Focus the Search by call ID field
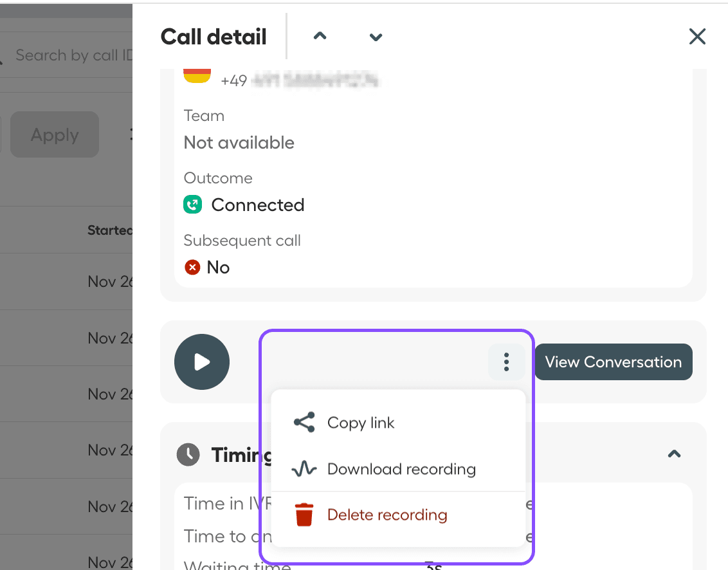This screenshot has height=570, width=728. (71, 55)
